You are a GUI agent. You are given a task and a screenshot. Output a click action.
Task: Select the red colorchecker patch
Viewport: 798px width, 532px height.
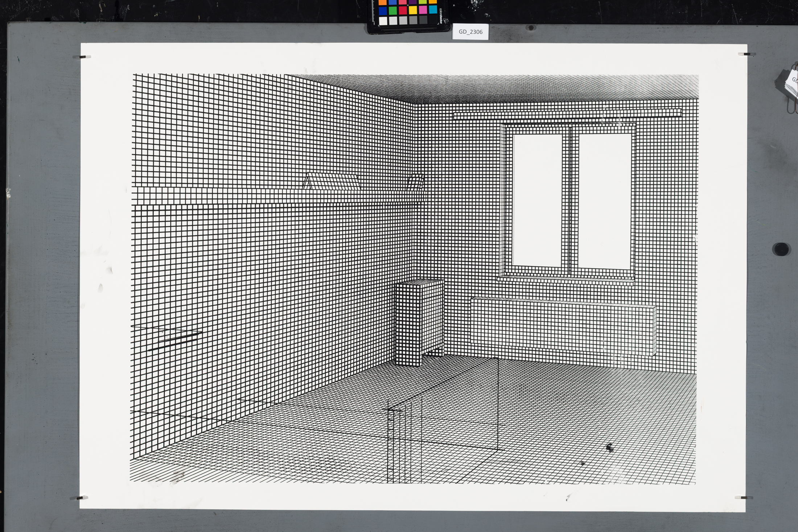click(x=403, y=11)
